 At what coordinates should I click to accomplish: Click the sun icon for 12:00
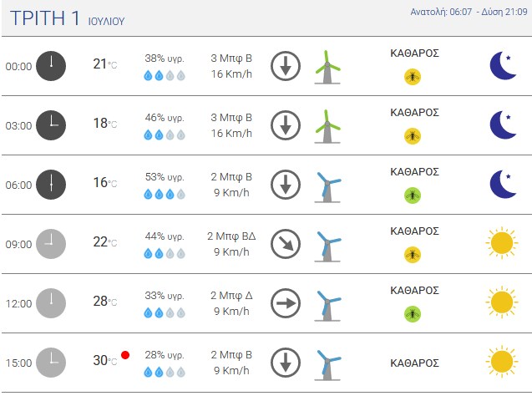(x=502, y=302)
